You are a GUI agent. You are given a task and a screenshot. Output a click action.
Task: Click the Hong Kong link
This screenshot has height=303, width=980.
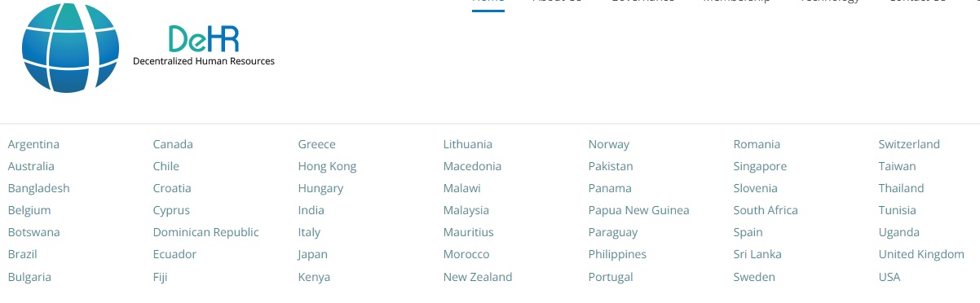(327, 166)
